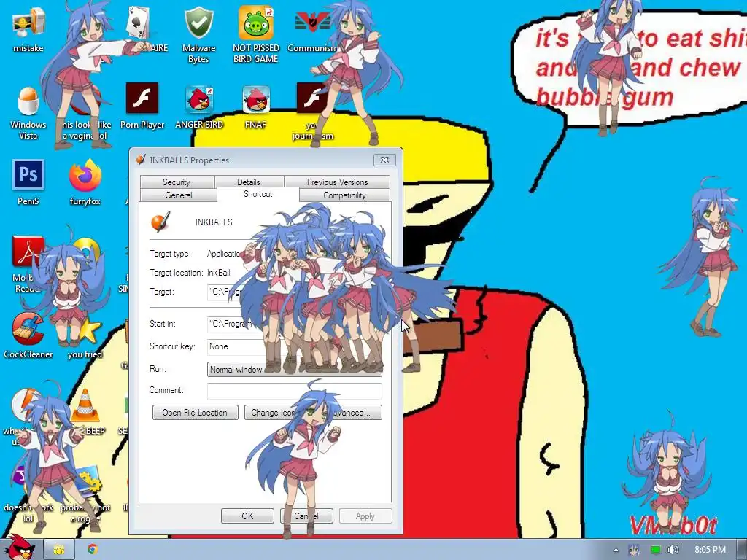747x560 pixels.
Task: Click the empty Comment field
Action: coord(295,391)
